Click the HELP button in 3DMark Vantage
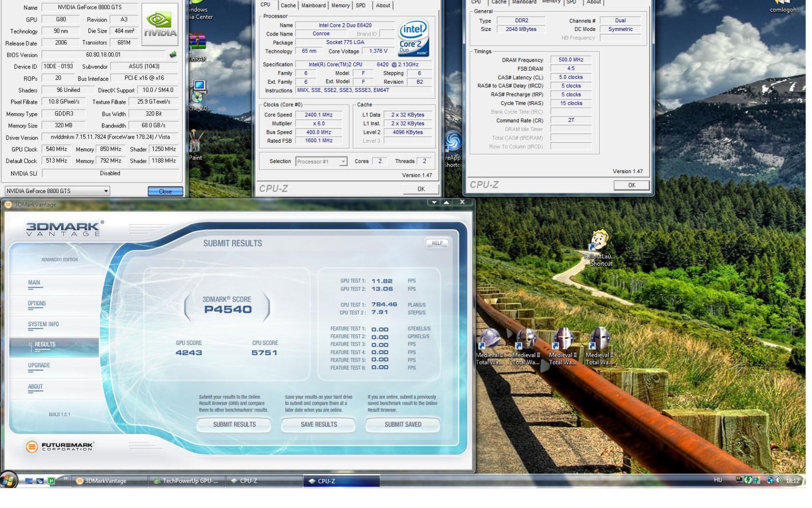This screenshot has height=508, width=812. coord(437,243)
